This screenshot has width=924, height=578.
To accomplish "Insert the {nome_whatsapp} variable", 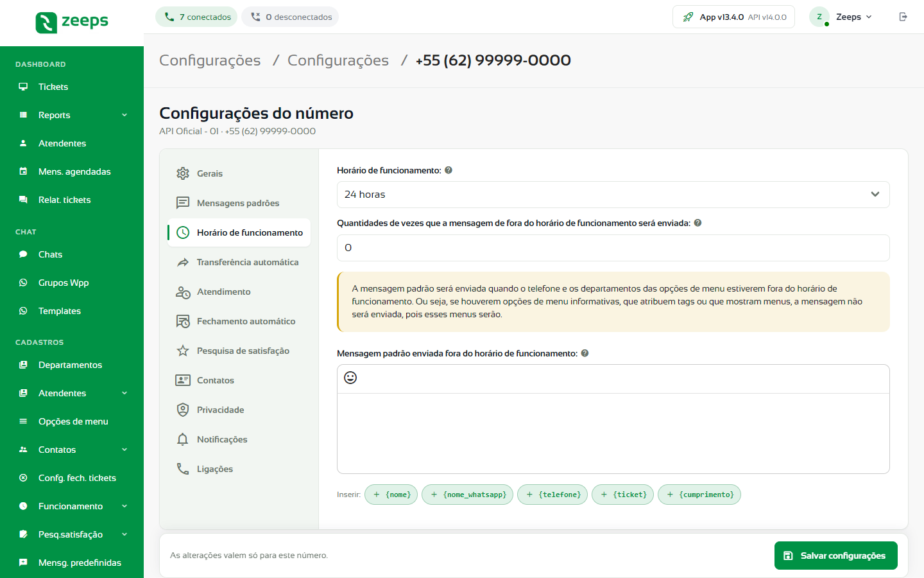I will [x=468, y=495].
